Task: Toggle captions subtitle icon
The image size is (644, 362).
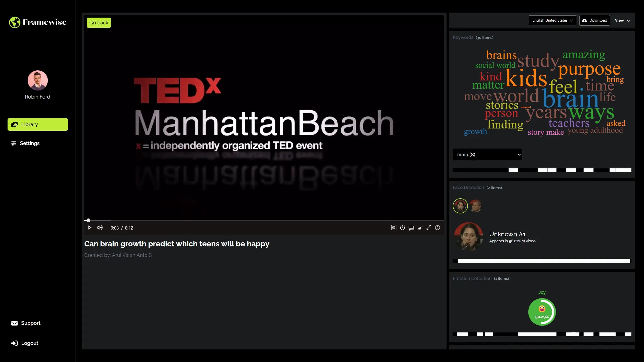Action: click(411, 228)
